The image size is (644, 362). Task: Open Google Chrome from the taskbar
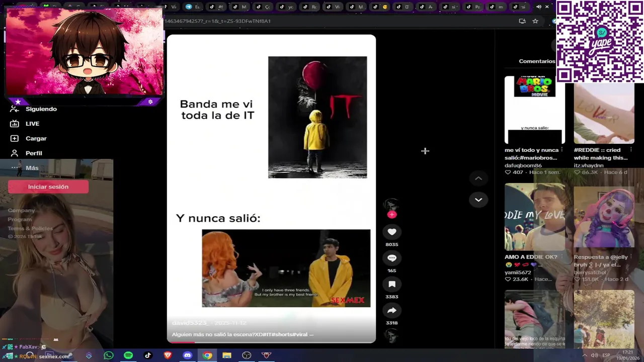(x=207, y=355)
